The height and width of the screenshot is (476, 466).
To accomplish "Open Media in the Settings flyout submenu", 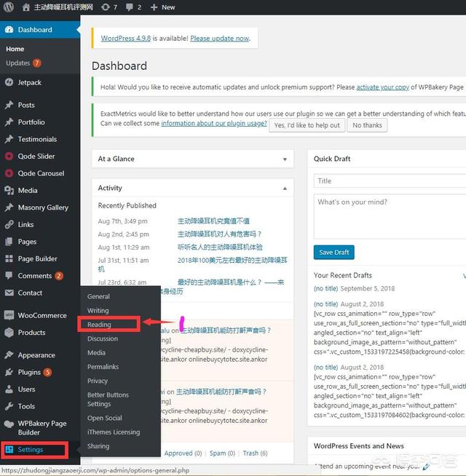I will click(96, 352).
